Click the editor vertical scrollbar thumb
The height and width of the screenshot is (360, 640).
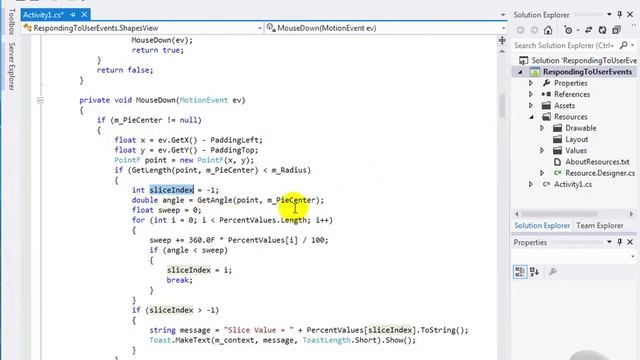coord(502,105)
